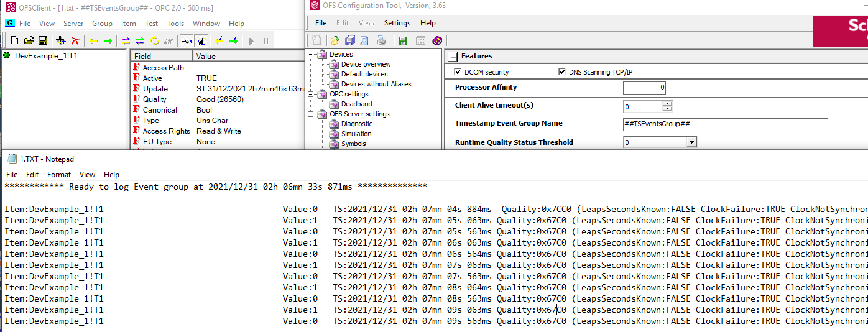Click the Processor Affinity input field

point(645,88)
